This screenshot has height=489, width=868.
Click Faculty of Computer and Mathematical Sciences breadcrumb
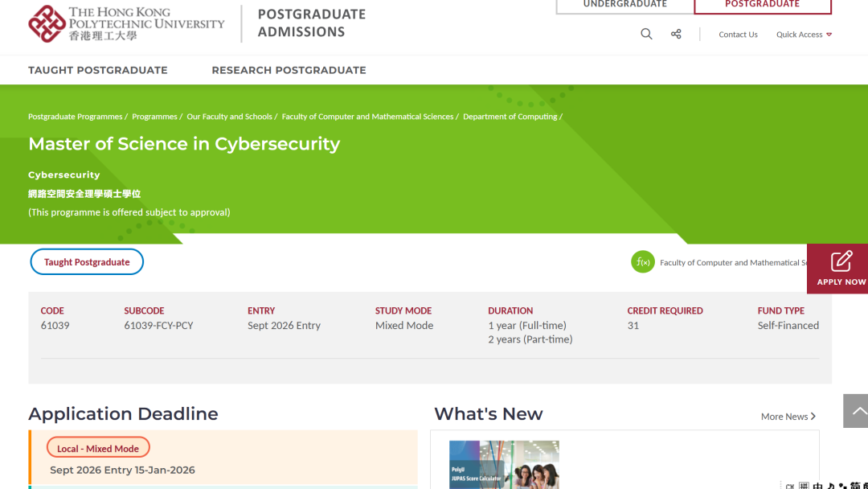click(x=367, y=117)
